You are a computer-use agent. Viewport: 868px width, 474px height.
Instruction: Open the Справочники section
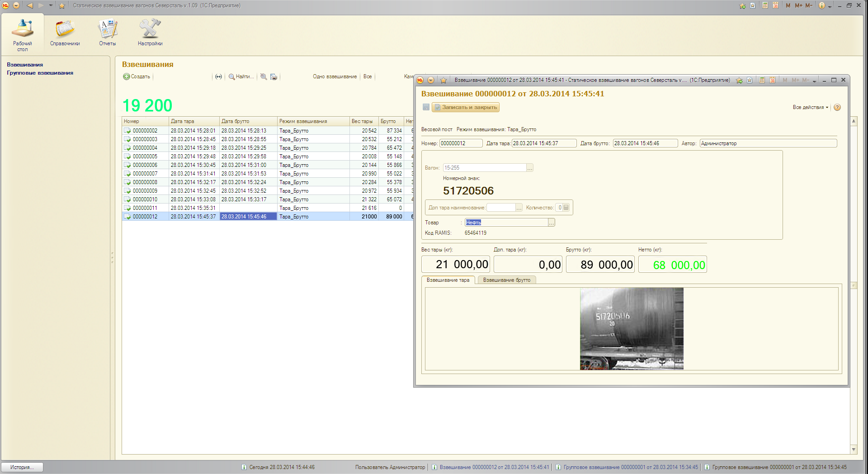65,33
